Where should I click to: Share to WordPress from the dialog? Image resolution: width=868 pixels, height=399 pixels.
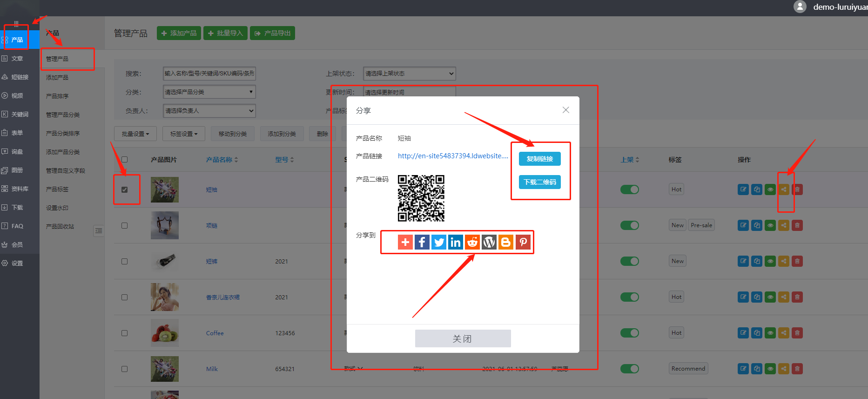489,242
